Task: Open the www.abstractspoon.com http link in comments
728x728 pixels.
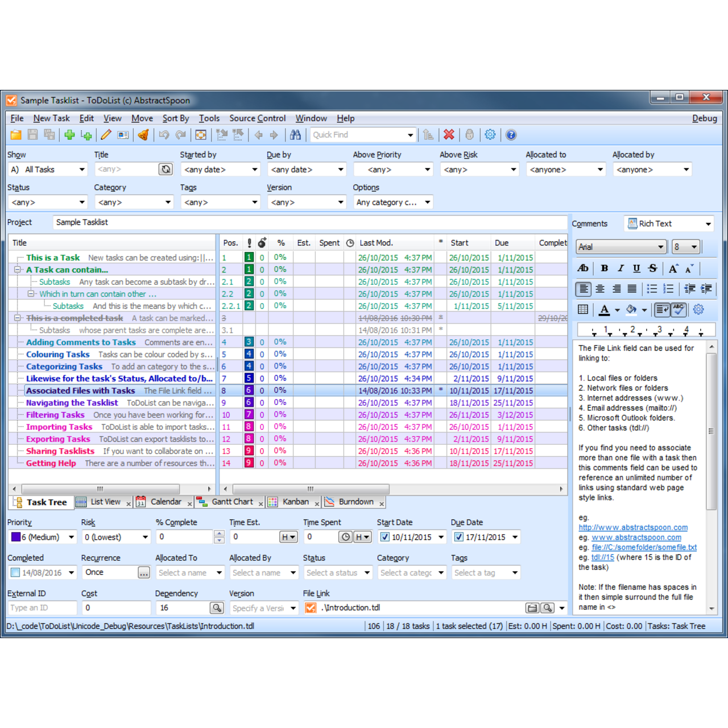Action: [x=633, y=528]
